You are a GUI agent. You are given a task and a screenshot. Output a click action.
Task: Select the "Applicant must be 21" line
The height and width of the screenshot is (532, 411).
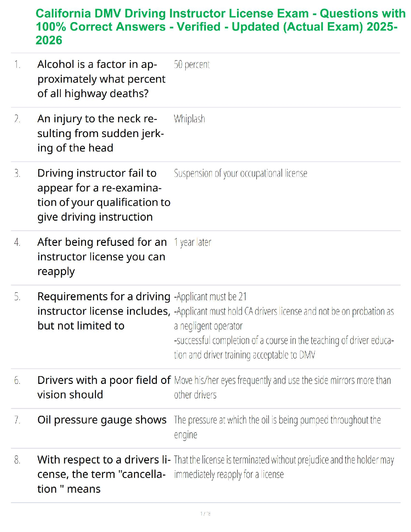click(x=211, y=297)
